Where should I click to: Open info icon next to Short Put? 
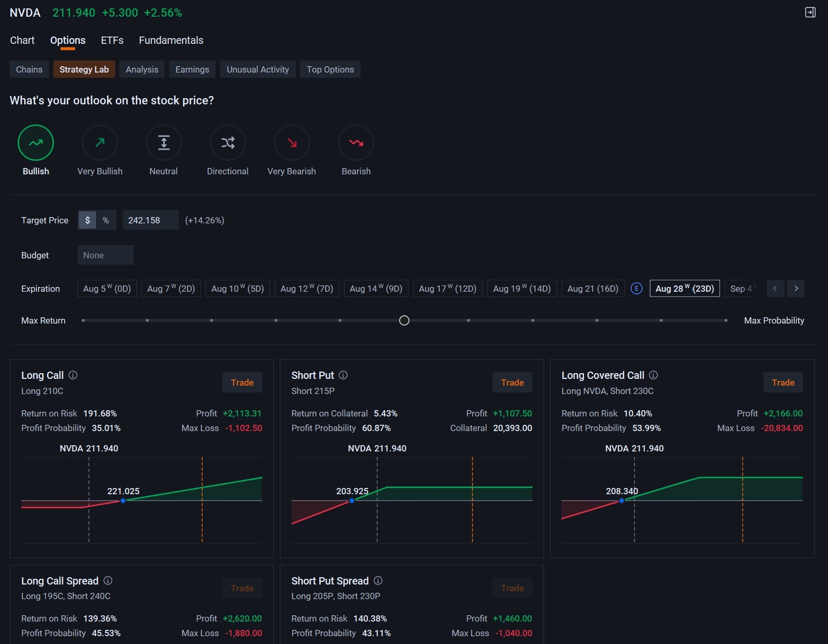(x=343, y=375)
